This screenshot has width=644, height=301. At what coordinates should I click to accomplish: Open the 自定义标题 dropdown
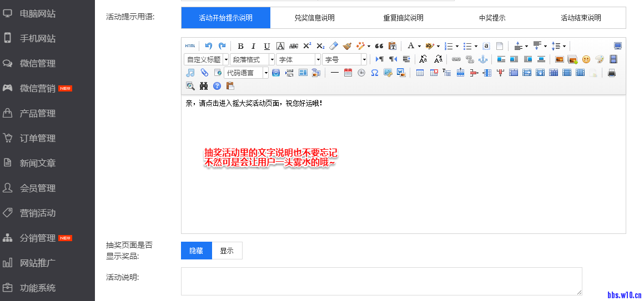(206, 59)
